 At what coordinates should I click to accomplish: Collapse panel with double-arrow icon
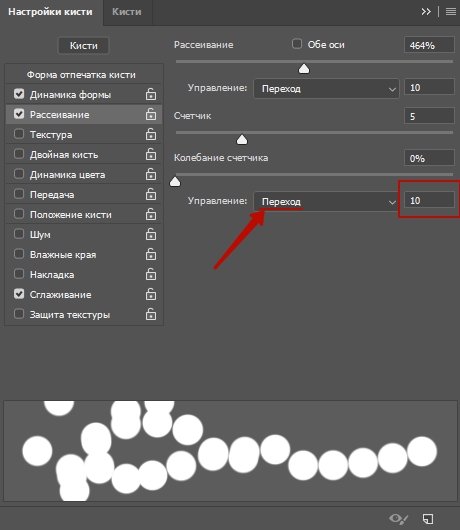426,11
